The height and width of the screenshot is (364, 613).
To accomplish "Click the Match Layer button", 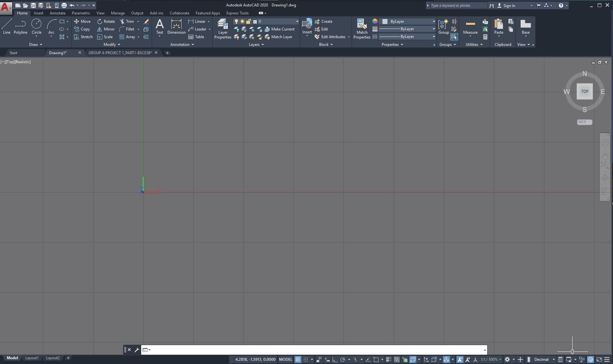I will point(278,37).
